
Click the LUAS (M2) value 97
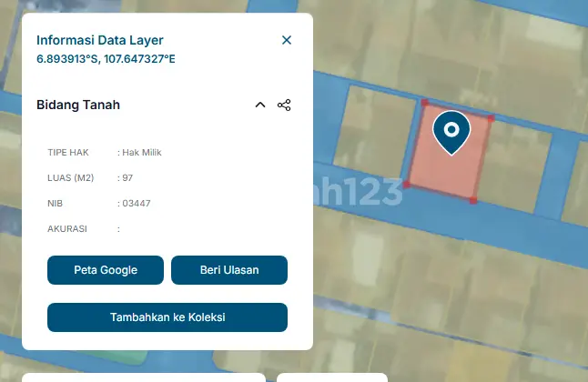[127, 177]
